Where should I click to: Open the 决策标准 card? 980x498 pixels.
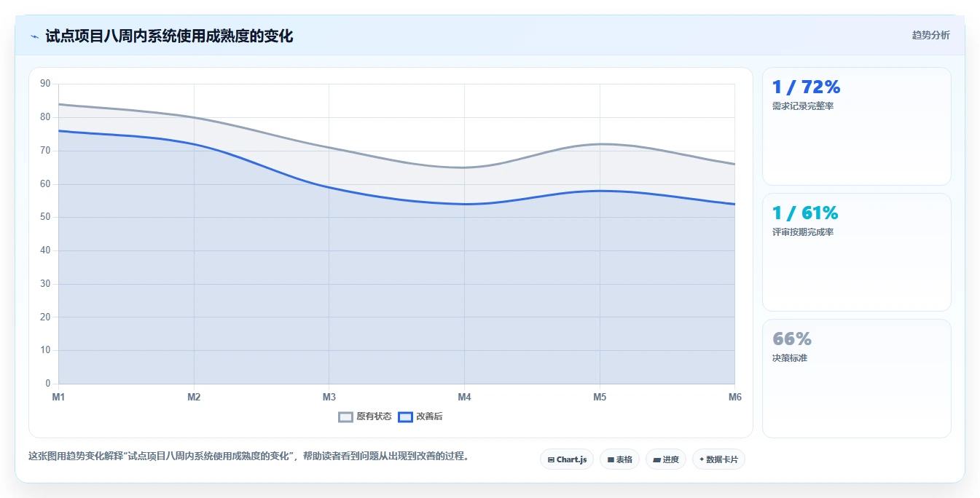pyautogui.click(x=856, y=379)
